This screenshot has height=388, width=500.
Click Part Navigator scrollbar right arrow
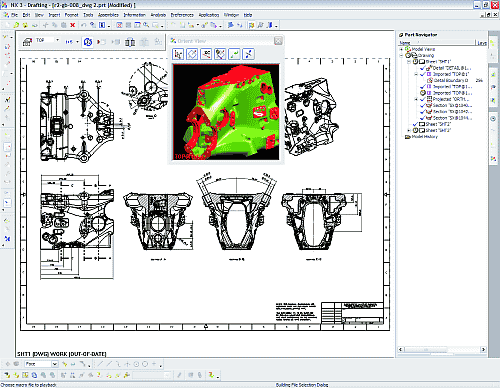(x=483, y=349)
